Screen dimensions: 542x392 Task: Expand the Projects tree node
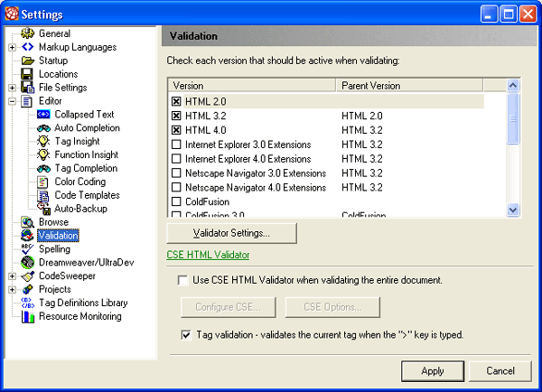[x=12, y=290]
